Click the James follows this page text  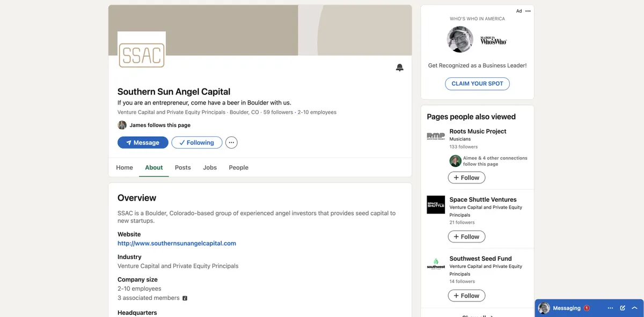coord(160,125)
